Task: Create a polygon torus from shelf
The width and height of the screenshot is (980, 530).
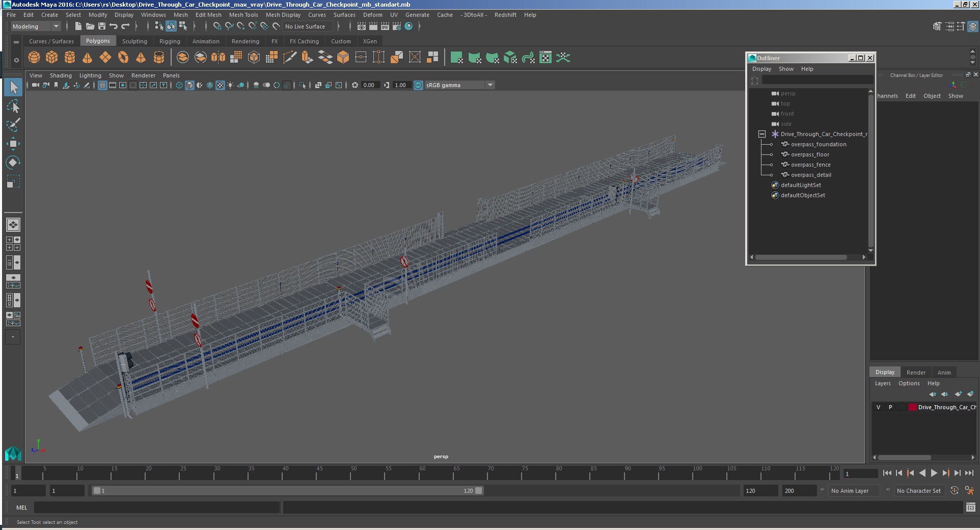Action: click(123, 58)
